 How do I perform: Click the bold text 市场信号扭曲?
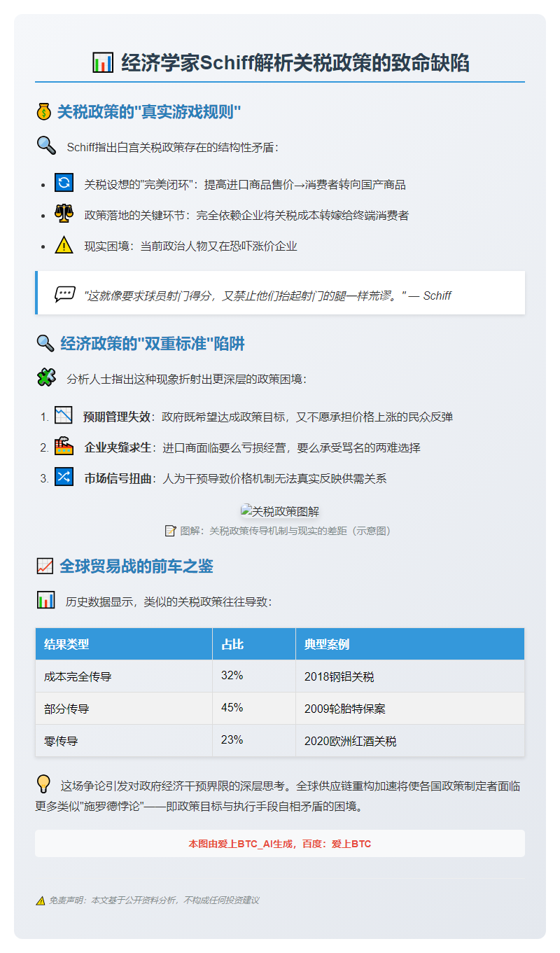click(x=118, y=479)
